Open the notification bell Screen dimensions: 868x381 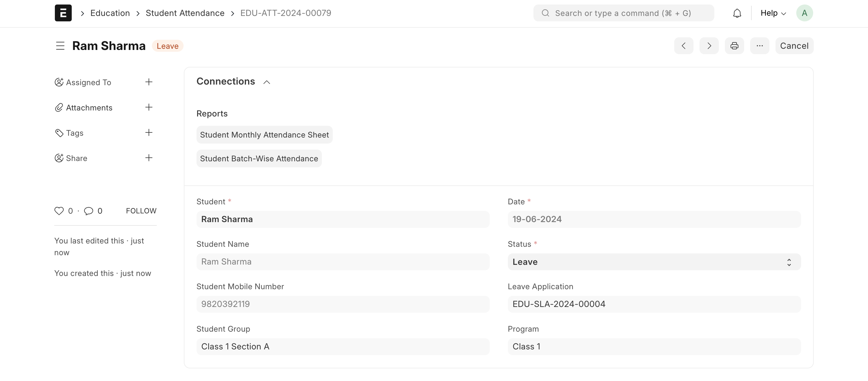pyautogui.click(x=737, y=13)
